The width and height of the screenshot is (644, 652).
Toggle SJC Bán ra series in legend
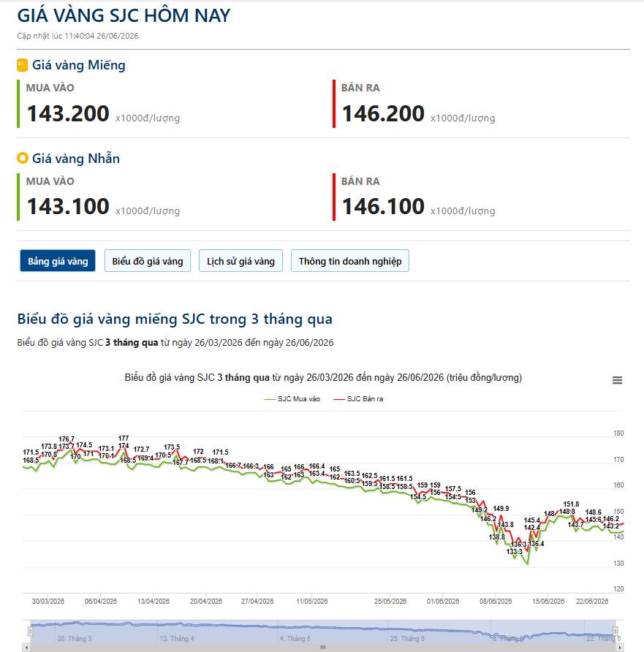[358, 399]
